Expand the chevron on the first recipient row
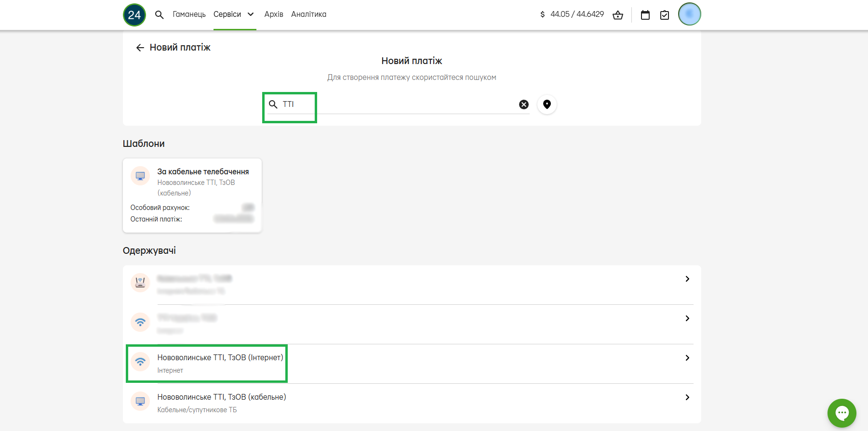868x431 pixels. click(687, 279)
